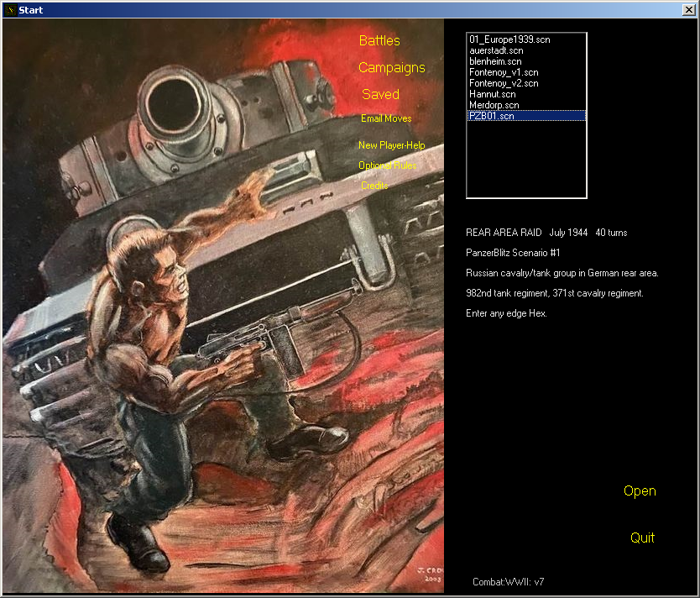Pick the Fontenoy_v2.scn scenario
Image resolution: width=700 pixels, height=598 pixels.
click(504, 83)
